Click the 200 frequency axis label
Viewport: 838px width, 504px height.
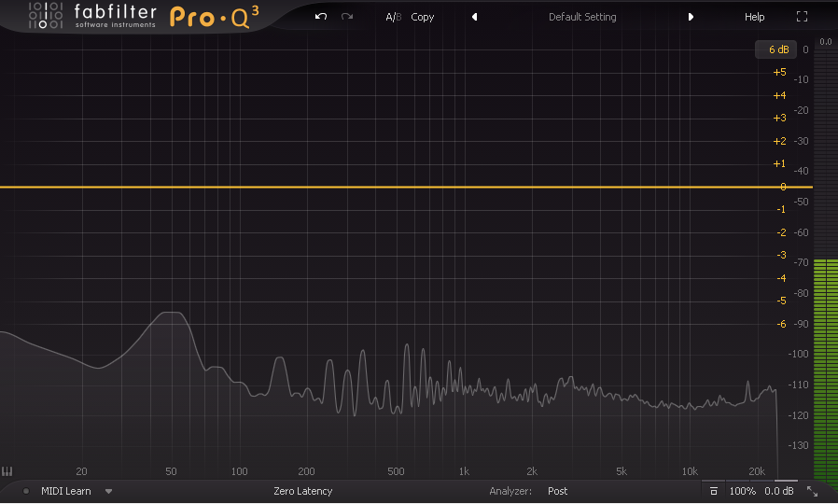306,471
